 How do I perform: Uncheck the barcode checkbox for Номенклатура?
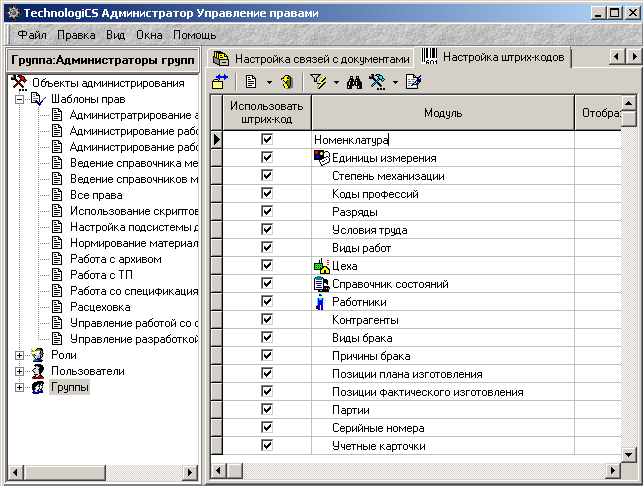[x=267, y=140]
